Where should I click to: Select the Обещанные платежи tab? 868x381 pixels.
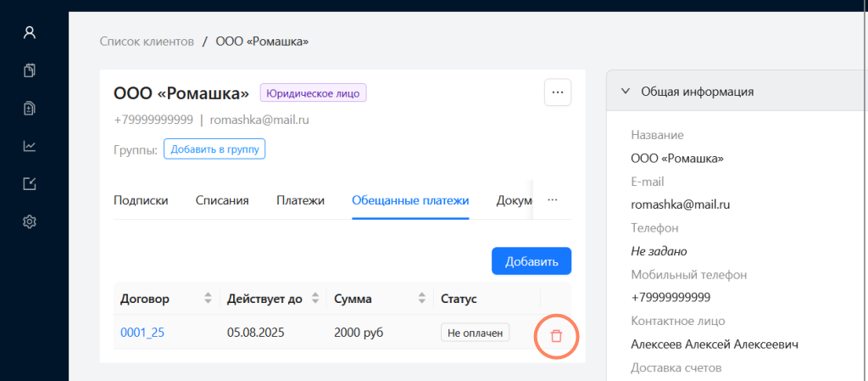[x=410, y=200]
